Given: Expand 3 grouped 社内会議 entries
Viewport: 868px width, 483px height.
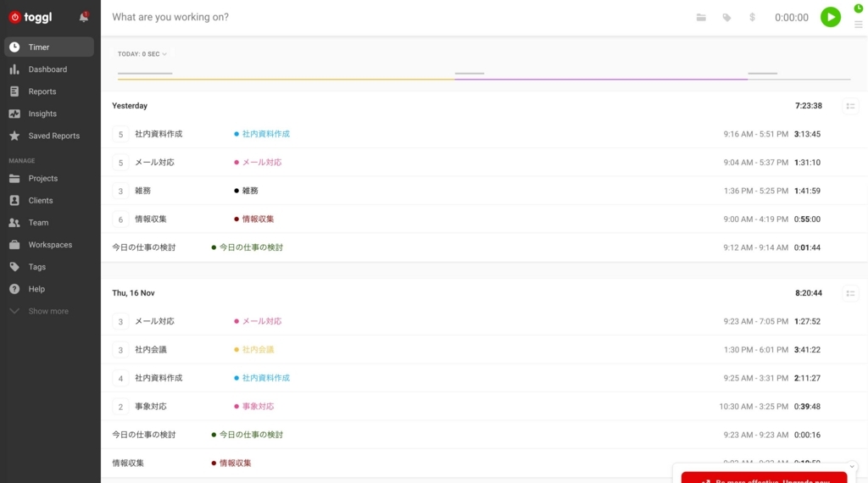Looking at the screenshot, I should click(x=120, y=350).
